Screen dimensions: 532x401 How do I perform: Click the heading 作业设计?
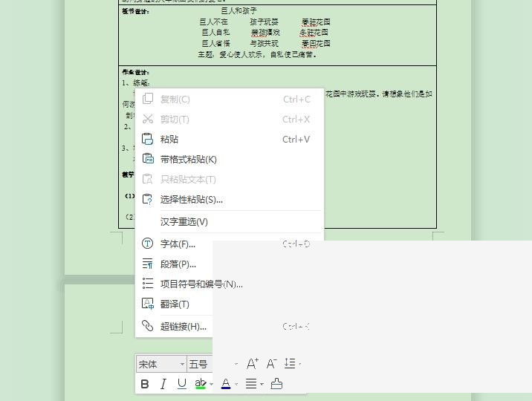tap(135, 72)
